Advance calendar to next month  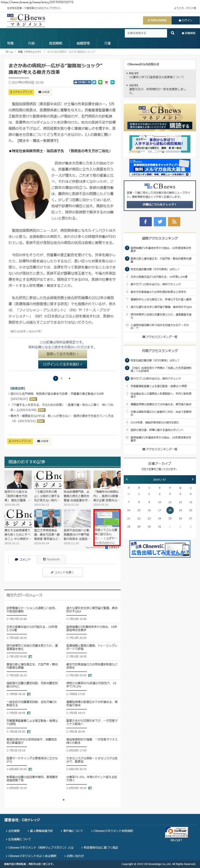193,479
